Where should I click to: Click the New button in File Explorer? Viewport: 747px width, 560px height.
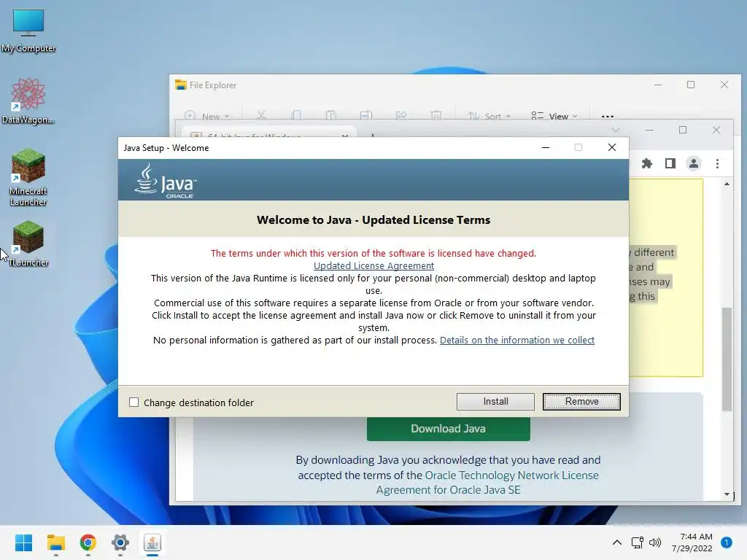pyautogui.click(x=206, y=116)
